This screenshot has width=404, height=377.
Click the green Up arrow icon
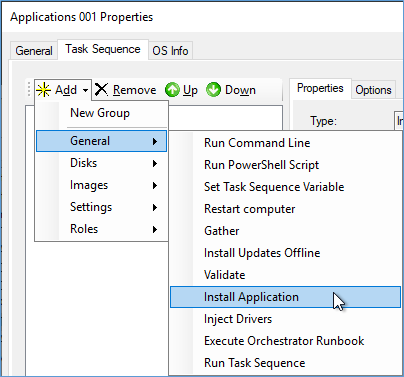[x=172, y=90]
